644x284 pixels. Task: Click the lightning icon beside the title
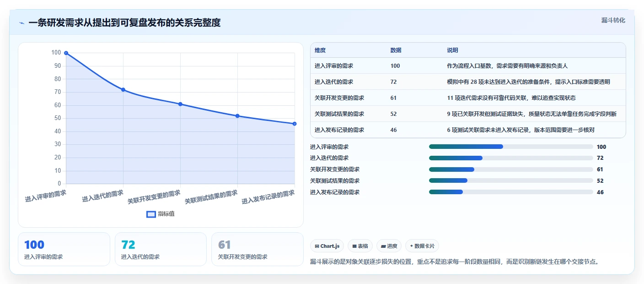click(21, 23)
